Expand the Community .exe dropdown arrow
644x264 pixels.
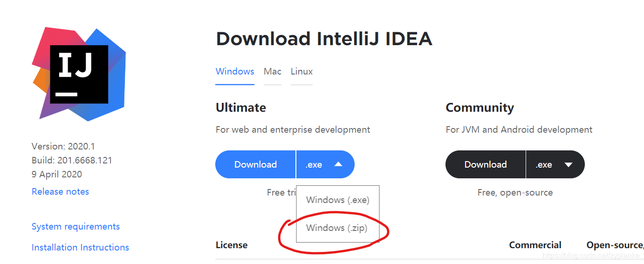(x=568, y=164)
